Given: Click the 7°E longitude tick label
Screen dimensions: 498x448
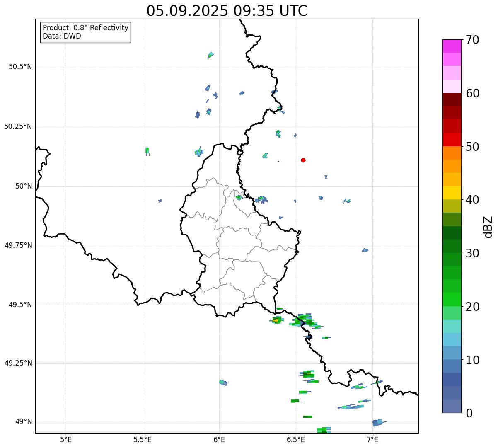Looking at the screenshot, I should coord(372,439).
